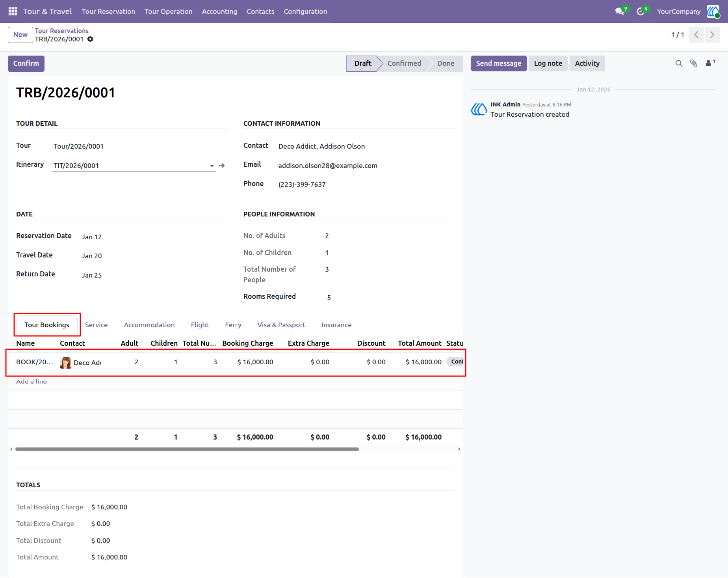Open itinerary record via arrow icon
The height and width of the screenshot is (578, 728).
coord(222,166)
